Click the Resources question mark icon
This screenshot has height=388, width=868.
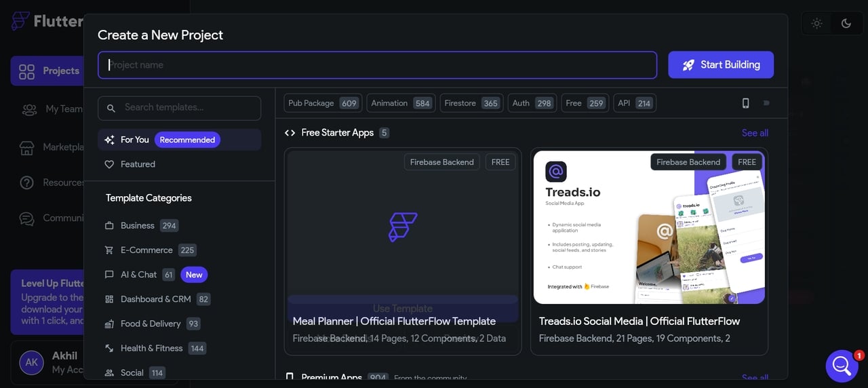tap(26, 183)
